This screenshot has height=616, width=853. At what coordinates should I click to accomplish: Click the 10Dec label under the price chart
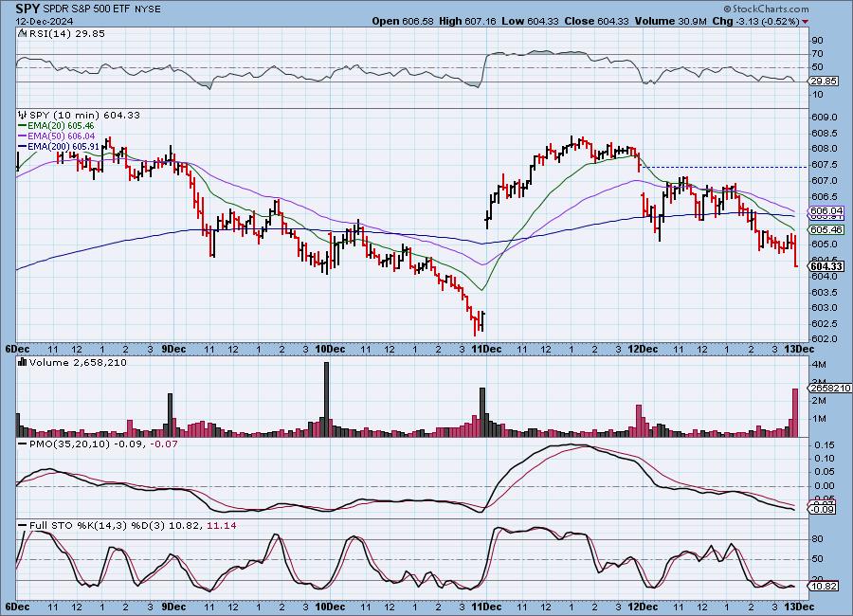click(330, 349)
